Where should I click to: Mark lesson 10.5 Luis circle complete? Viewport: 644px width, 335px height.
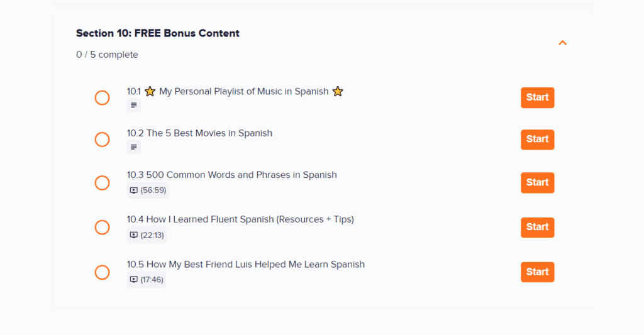tap(102, 272)
